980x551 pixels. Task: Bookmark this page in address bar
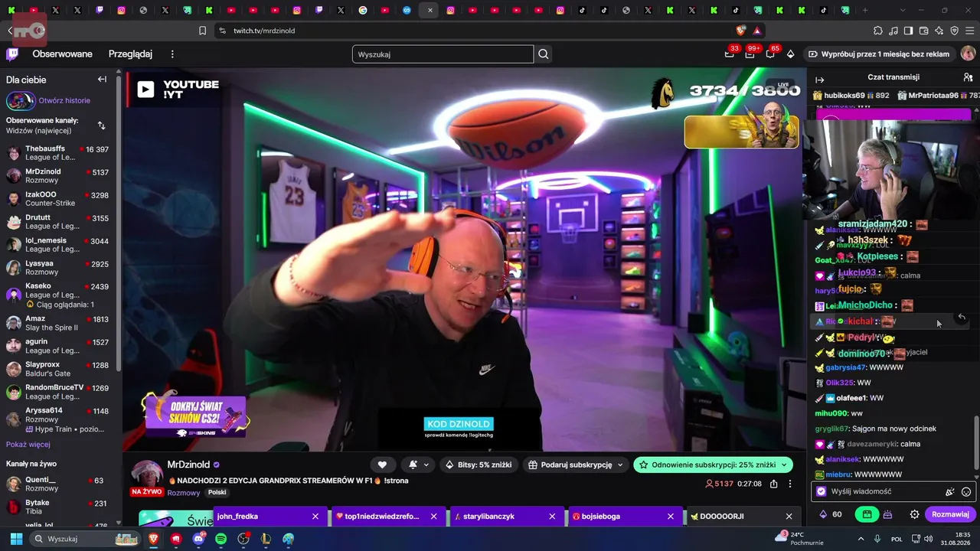coord(202,31)
